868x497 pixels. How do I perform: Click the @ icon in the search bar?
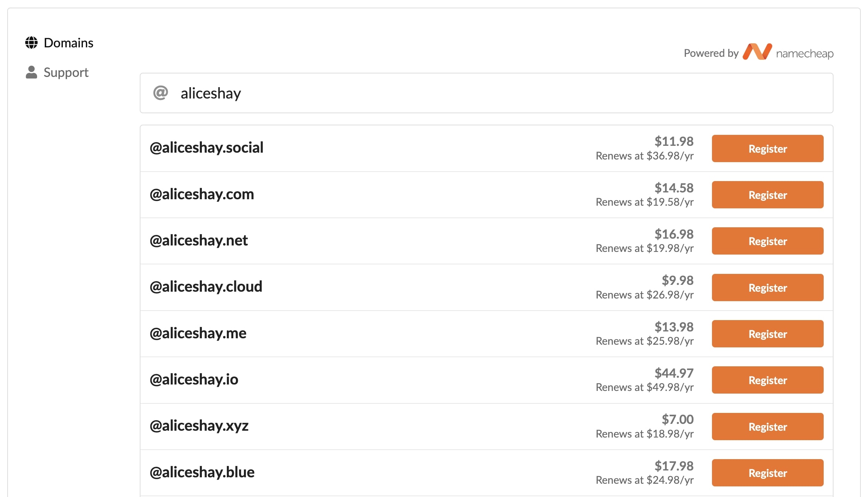pyautogui.click(x=161, y=93)
